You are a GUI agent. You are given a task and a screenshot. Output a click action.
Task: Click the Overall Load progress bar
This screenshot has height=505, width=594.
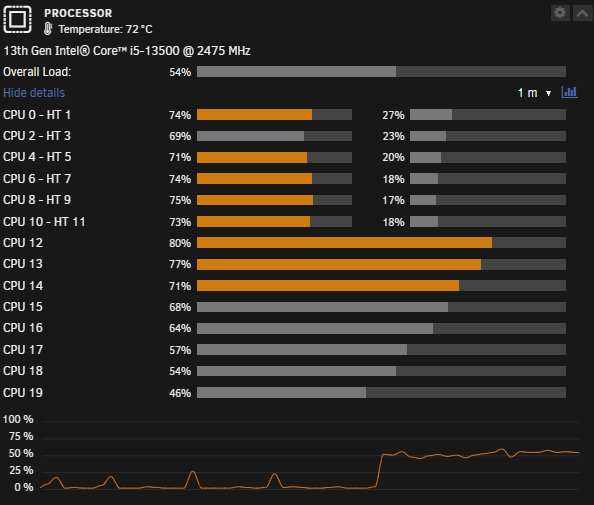pyautogui.click(x=381, y=72)
